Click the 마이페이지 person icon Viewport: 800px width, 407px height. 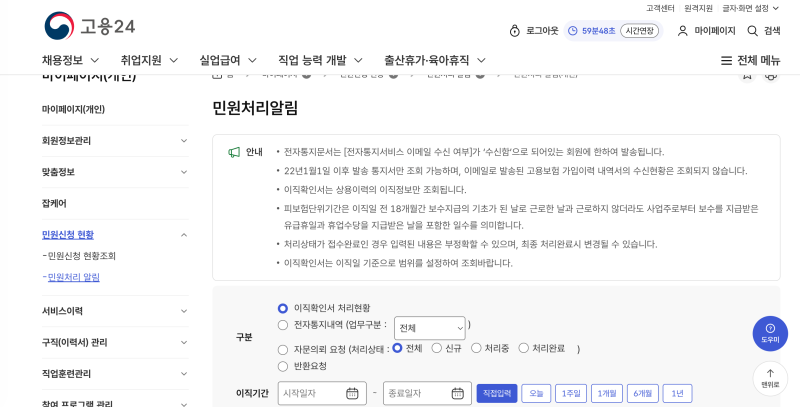[682, 31]
